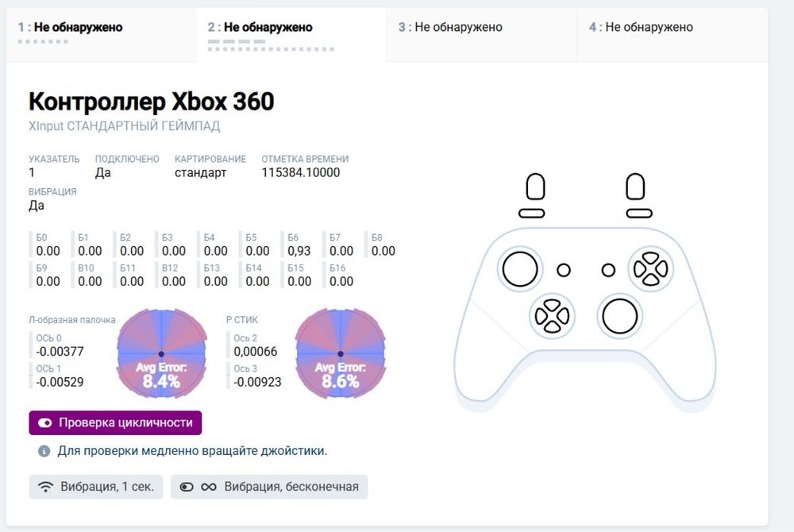Click the info icon beside rotation hint
The image size is (794, 532).
[x=44, y=451]
